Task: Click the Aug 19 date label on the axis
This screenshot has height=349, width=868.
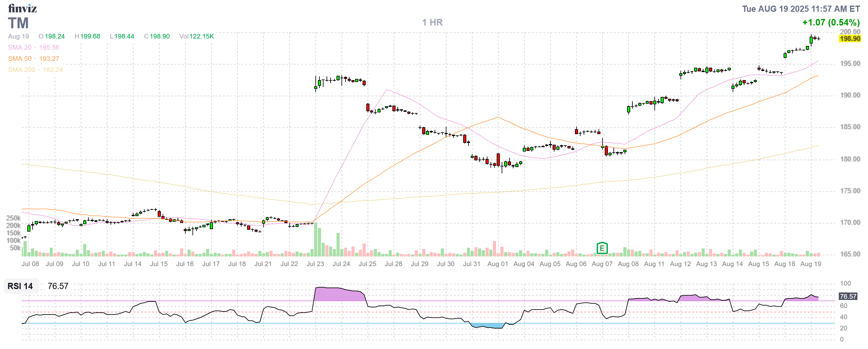Action: tap(810, 264)
